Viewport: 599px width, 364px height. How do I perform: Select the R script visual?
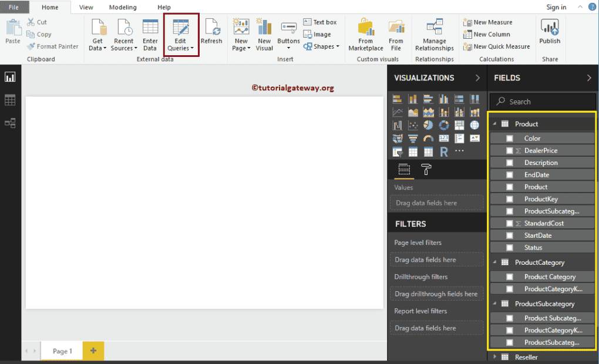point(444,151)
